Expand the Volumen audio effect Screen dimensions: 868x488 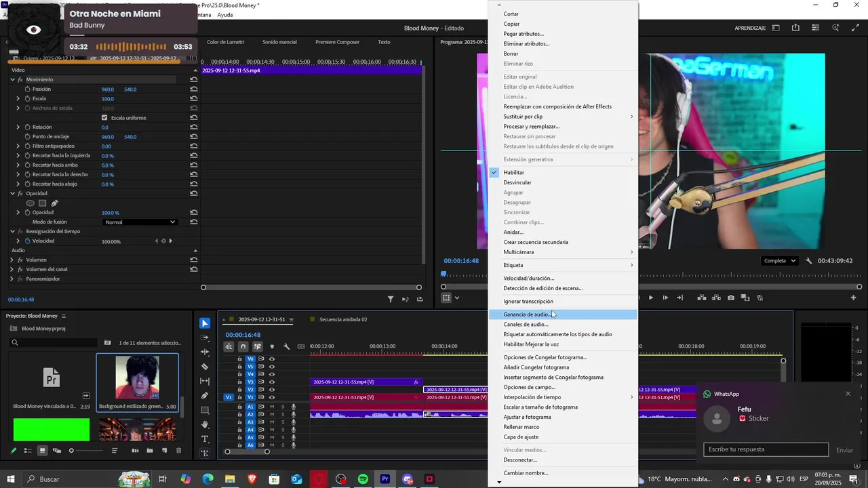(12, 260)
